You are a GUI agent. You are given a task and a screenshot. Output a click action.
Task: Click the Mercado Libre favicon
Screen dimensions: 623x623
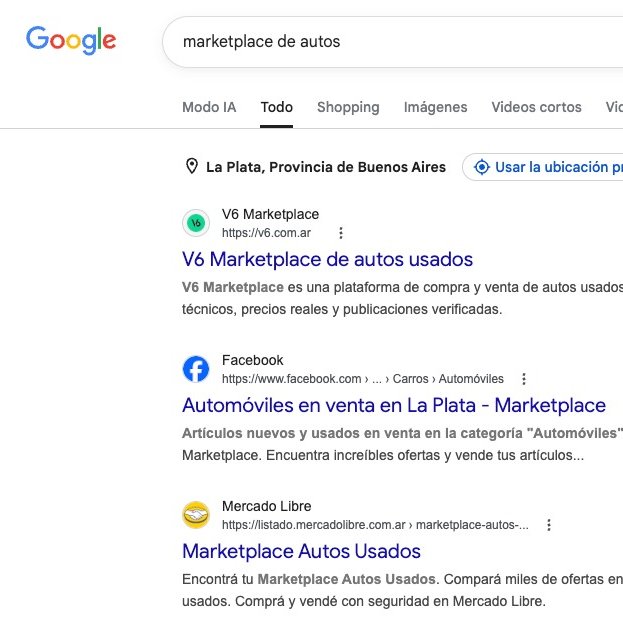[x=196, y=515]
